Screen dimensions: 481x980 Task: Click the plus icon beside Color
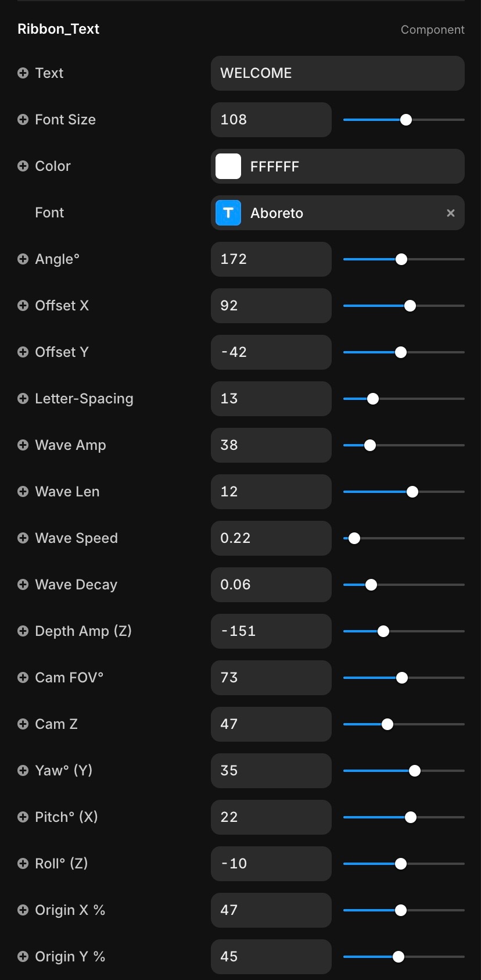[x=23, y=166]
